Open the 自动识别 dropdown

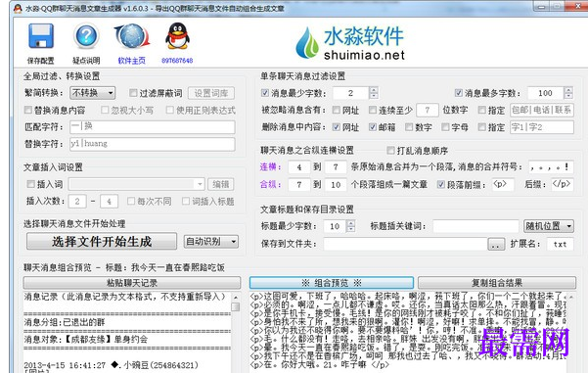click(x=210, y=241)
